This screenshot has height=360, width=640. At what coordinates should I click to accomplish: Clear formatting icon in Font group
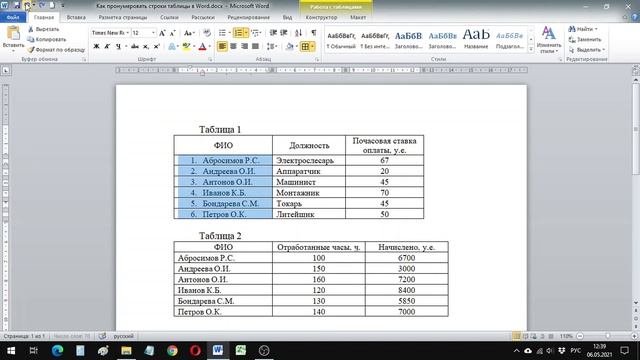coord(207,33)
